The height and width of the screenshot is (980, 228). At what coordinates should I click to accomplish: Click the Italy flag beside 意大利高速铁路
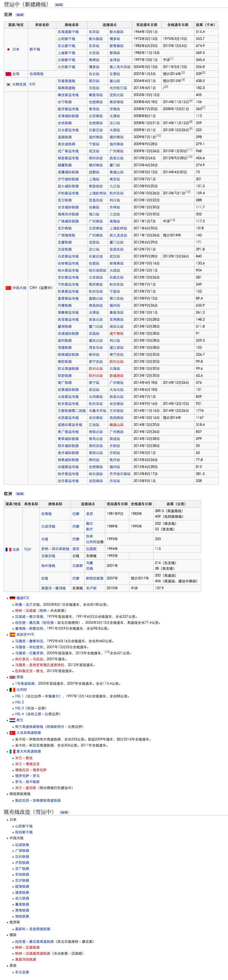pos(13,751)
